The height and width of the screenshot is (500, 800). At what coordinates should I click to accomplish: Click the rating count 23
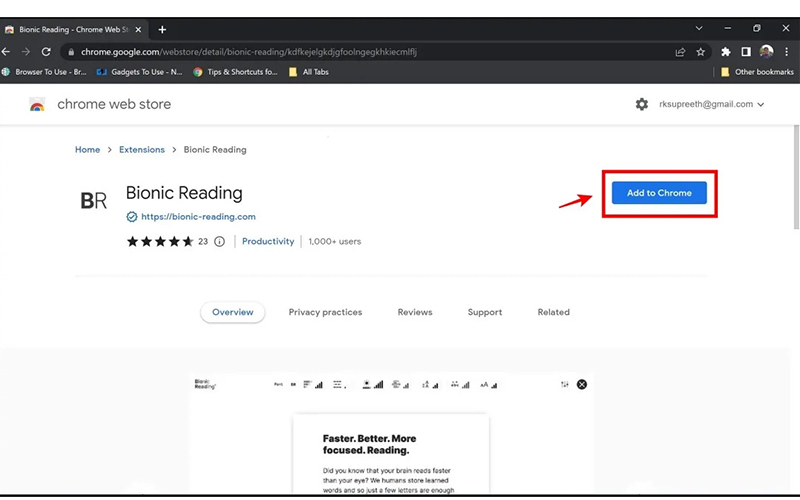[203, 241]
